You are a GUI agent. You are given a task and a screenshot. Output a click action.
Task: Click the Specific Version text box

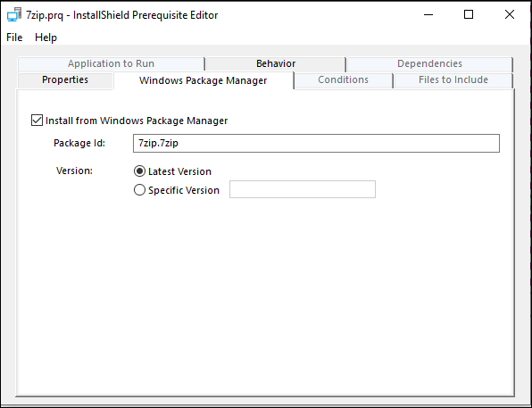303,189
